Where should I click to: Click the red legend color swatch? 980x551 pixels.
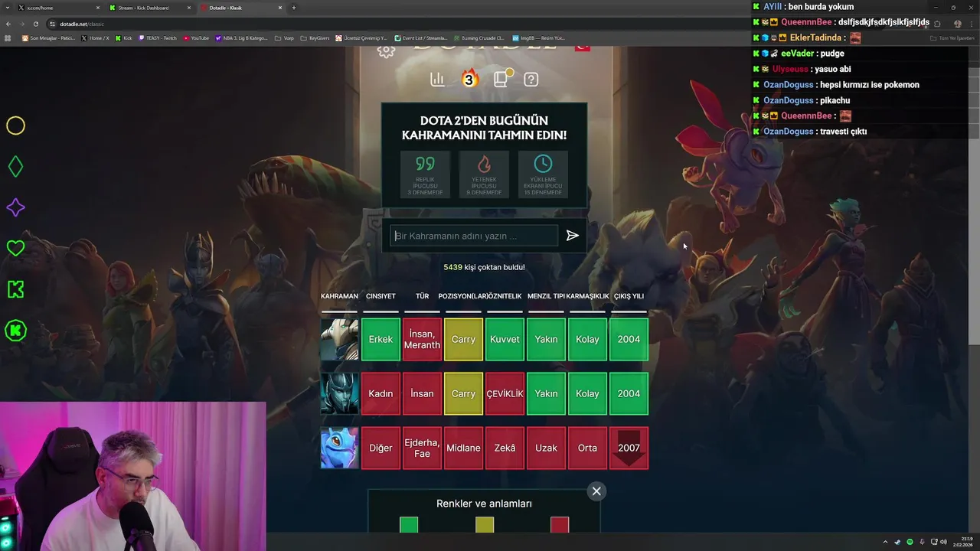560,525
